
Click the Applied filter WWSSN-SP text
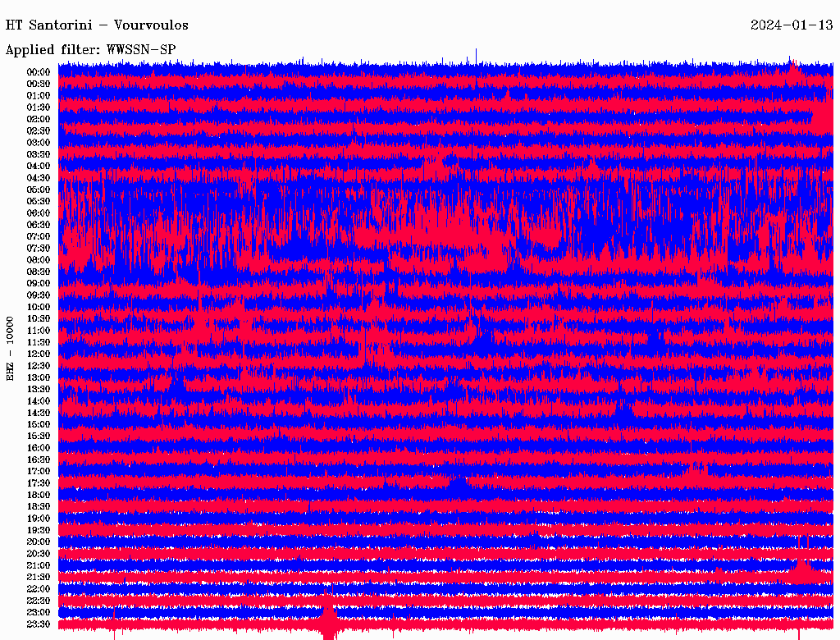pos(90,49)
